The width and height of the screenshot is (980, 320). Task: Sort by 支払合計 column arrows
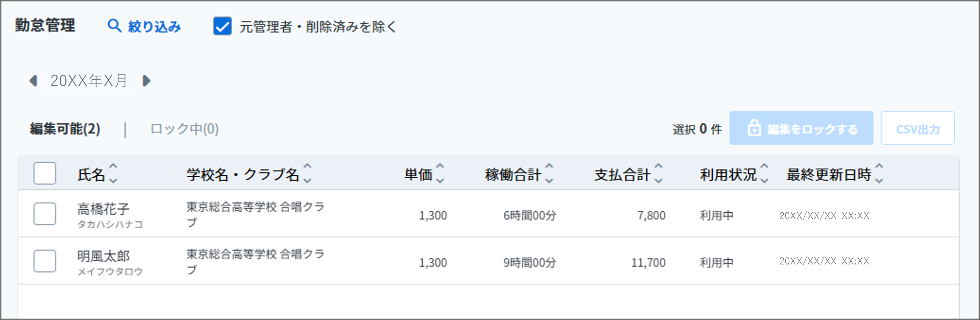(x=659, y=173)
